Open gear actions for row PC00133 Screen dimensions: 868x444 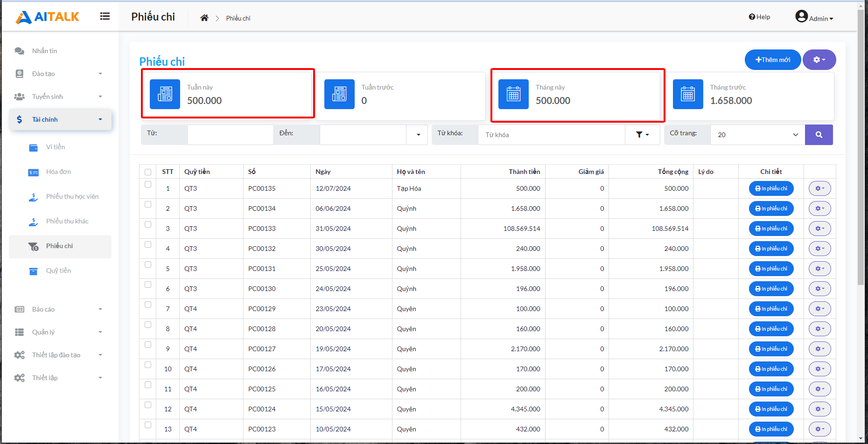coord(820,229)
